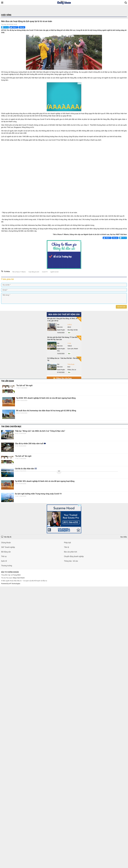This screenshot has width=128, height=868.
Task: Click the TIN CÙNG CHUYÊN MỤC heading
Action: [11, 427]
